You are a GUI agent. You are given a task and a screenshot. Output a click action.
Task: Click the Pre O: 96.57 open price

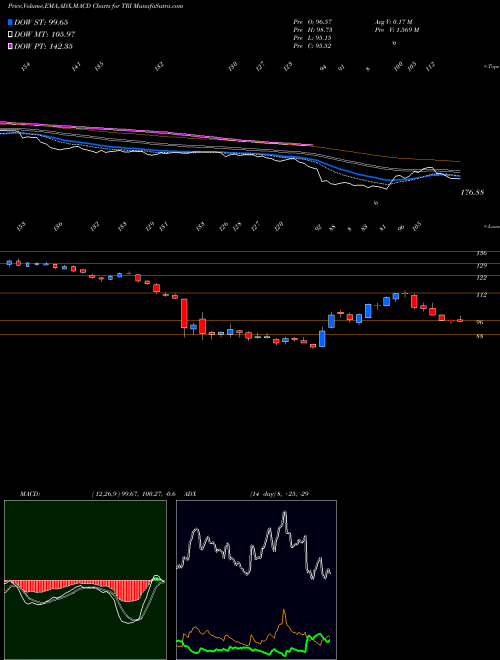(312, 21)
